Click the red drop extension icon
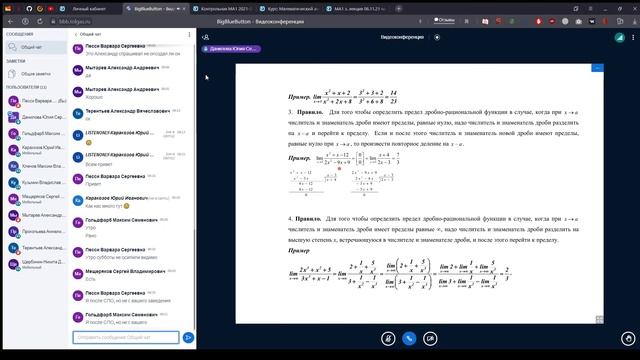The width and height of the screenshot is (640, 360). pyautogui.click(x=538, y=21)
